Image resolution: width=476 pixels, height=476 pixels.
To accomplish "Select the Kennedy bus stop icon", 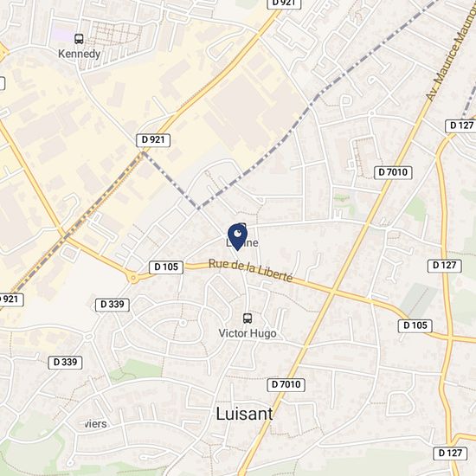I will pos(79,39).
